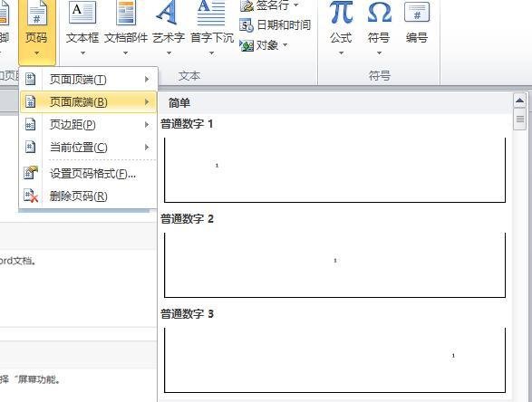Expand the 艺术字 dropdown arrow

(x=169, y=53)
